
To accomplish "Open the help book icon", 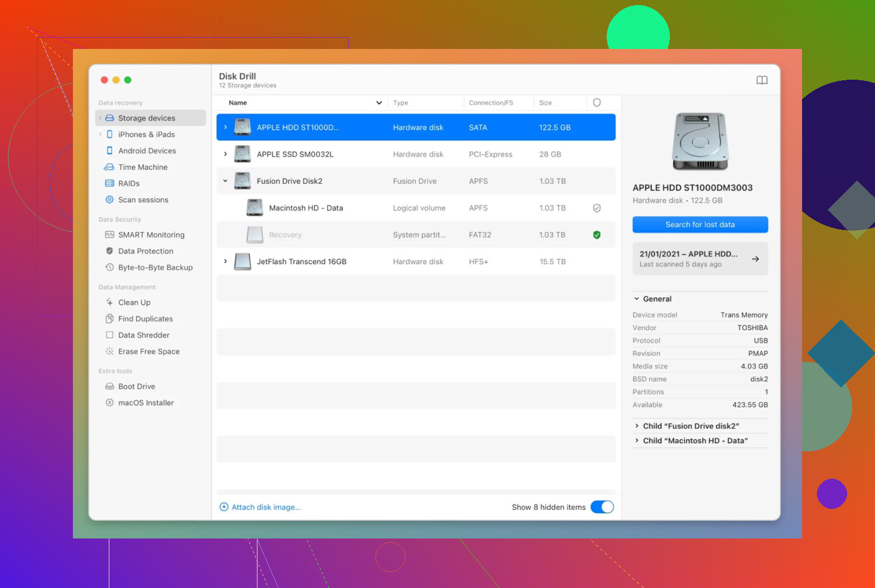I will tap(762, 80).
